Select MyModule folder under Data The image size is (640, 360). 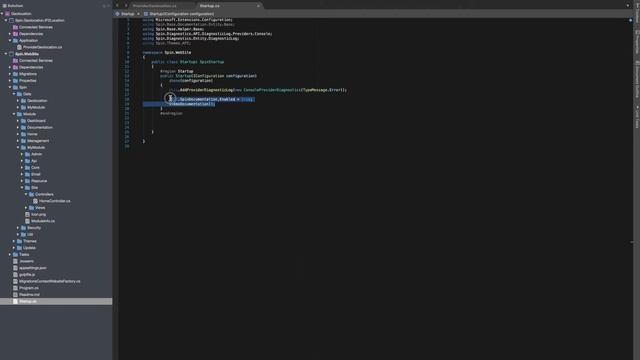[56, 107]
